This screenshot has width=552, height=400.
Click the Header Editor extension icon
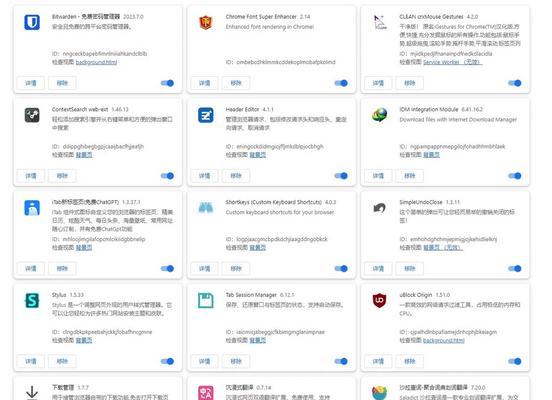206,115
